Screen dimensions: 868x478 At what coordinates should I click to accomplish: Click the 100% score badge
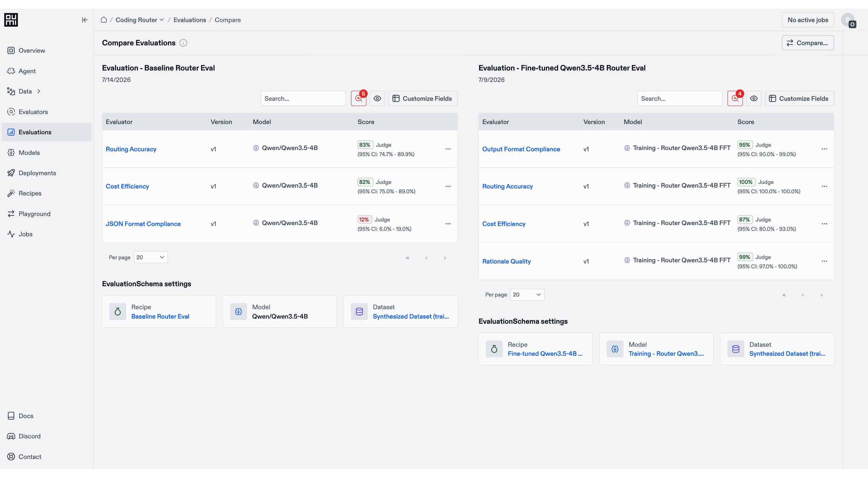[x=746, y=182]
